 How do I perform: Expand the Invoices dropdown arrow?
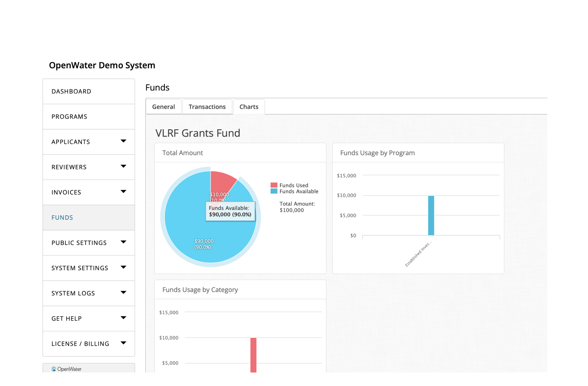[123, 192]
